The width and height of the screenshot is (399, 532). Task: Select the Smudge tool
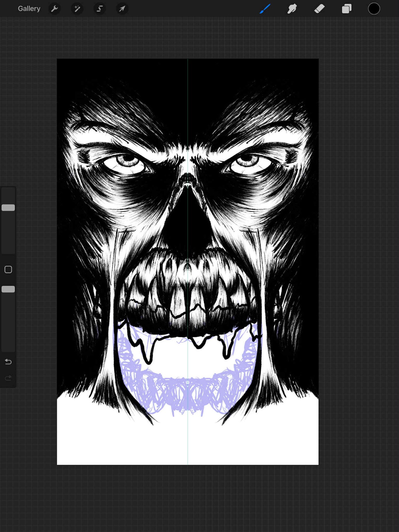pos(292,9)
